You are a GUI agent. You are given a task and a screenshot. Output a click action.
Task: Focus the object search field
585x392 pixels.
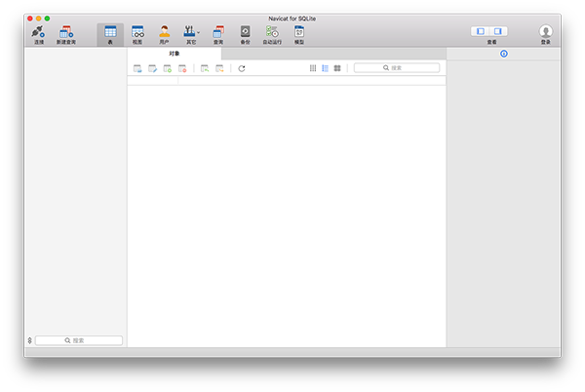[397, 67]
